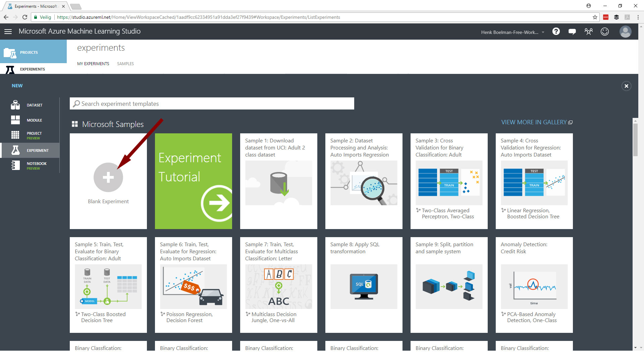Open Sample 2 Dataset Processing and Analysis
Screen dimensions: 644x352
tap(364, 181)
